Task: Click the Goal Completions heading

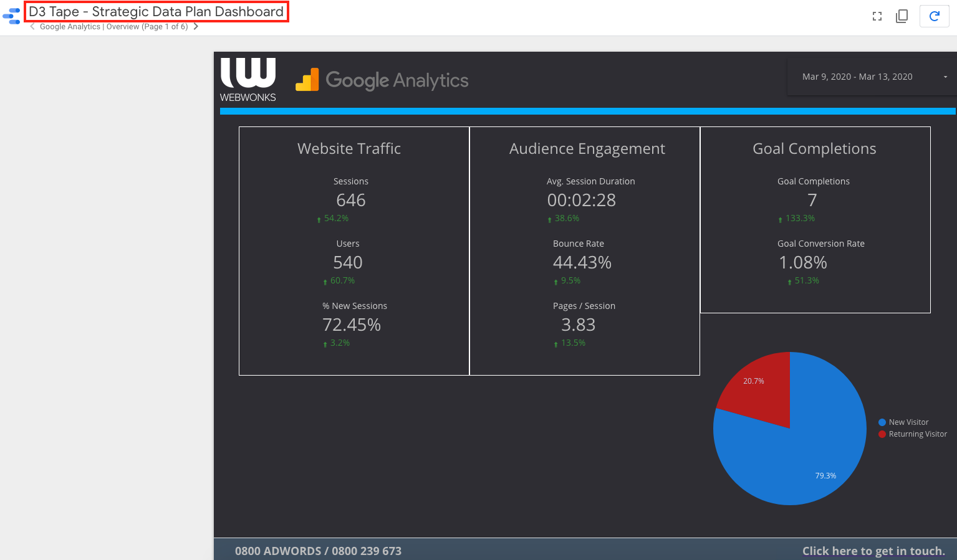Action: (814, 149)
